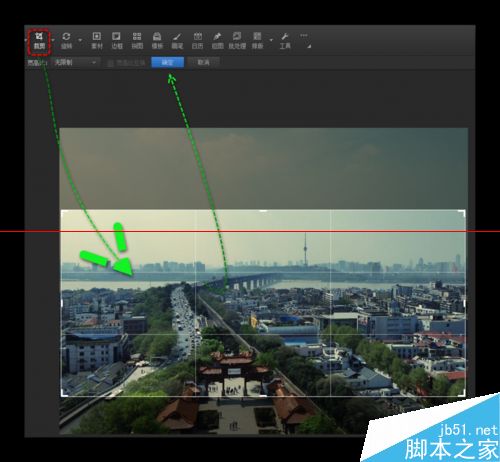Confirm the crop with the blue 确定 button
The width and height of the screenshot is (500, 462).
point(167,62)
